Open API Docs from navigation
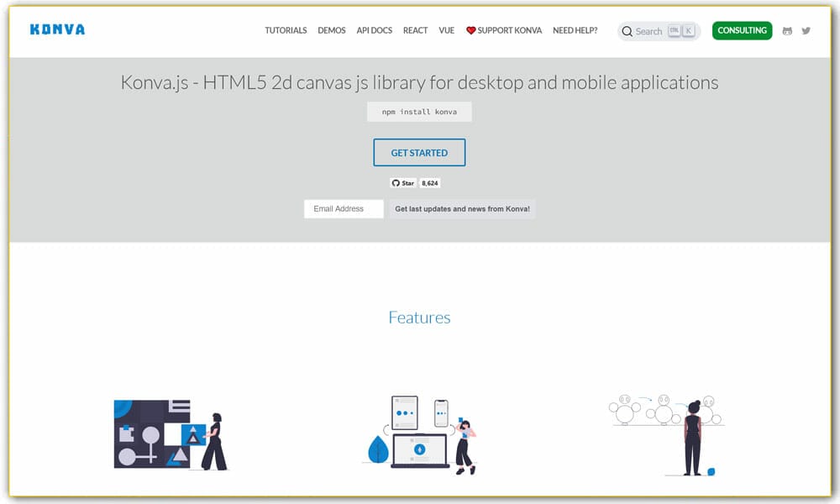Viewport: 840px width, 504px height. tap(374, 30)
